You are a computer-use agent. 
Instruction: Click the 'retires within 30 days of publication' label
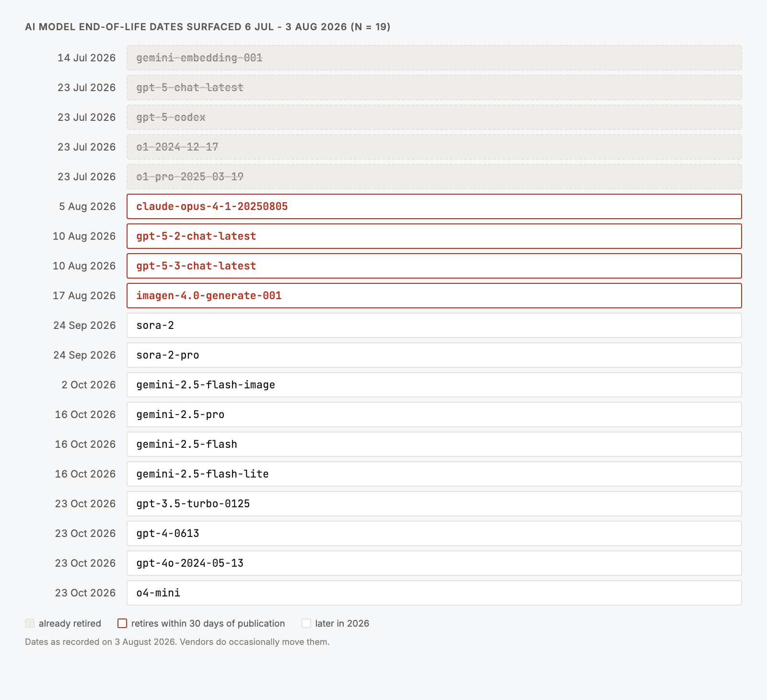[208, 623]
